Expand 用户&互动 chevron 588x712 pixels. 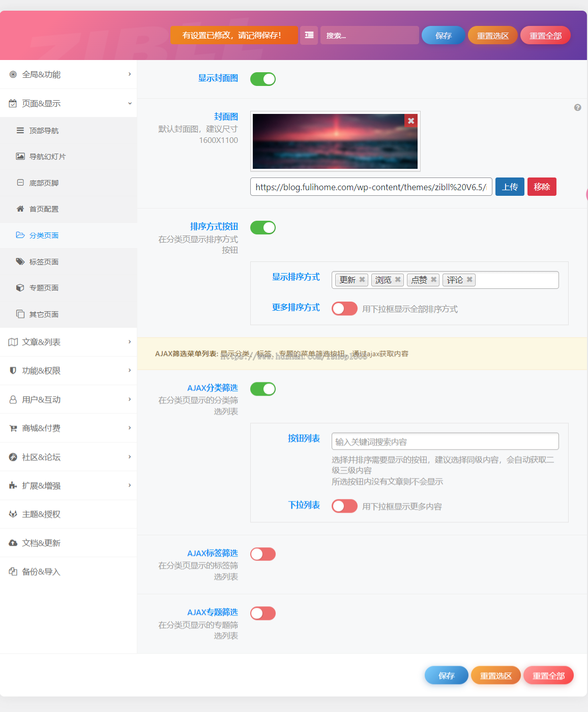[130, 399]
